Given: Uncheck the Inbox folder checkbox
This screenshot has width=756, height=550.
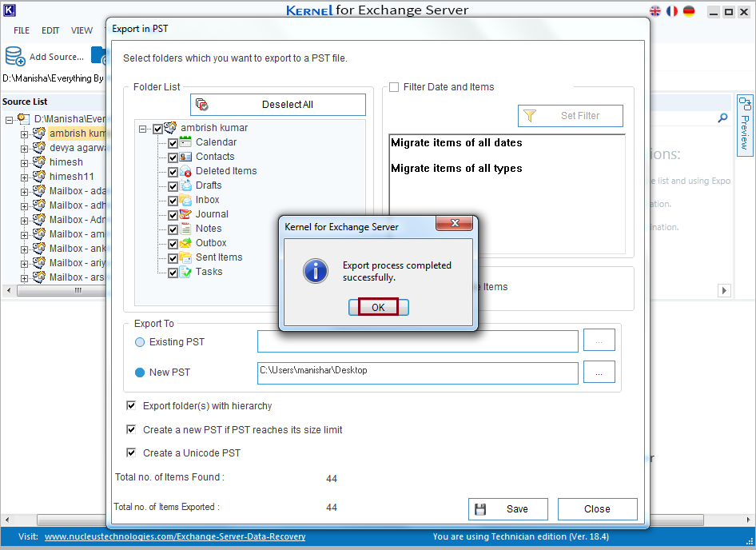Looking at the screenshot, I should click(173, 201).
